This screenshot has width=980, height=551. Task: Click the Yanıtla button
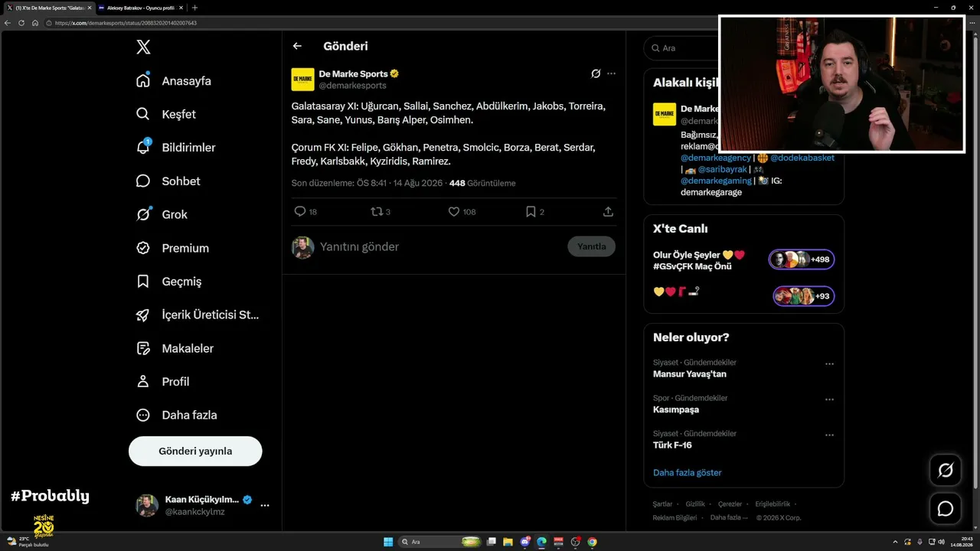tap(591, 246)
